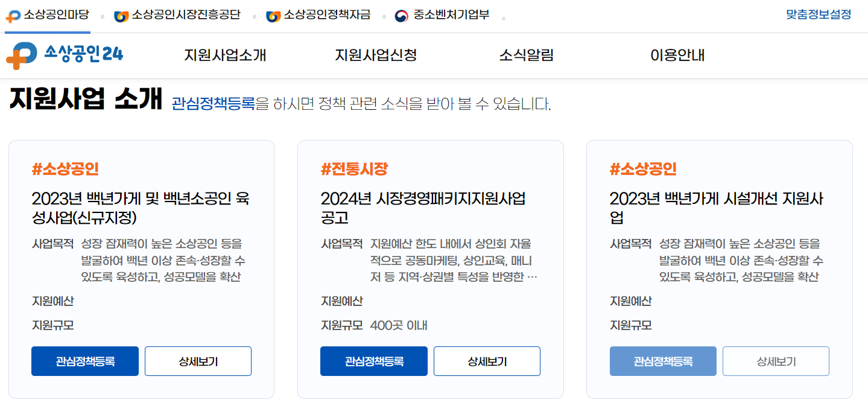Click the 소상공인시장진흥공단 emblem icon
The width and height of the screenshot is (868, 420).
(121, 17)
